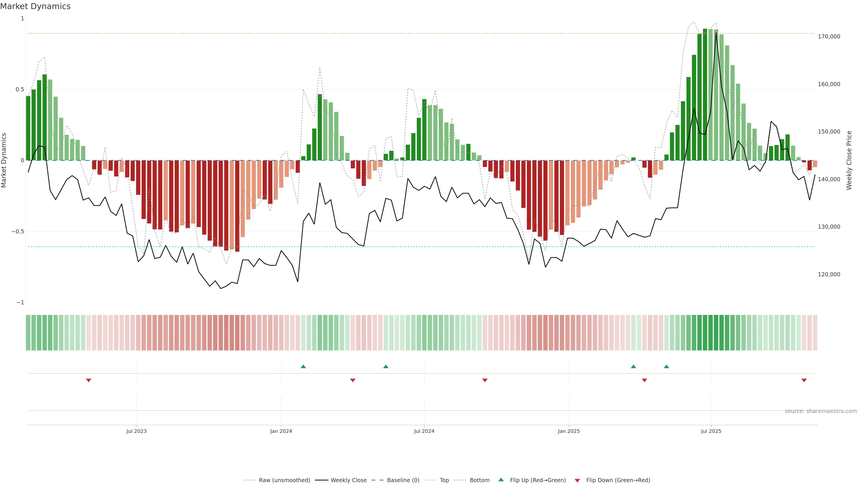This screenshot has height=488, width=868.
Task: Toggle Weekly Close legend entry
Action: pos(348,480)
